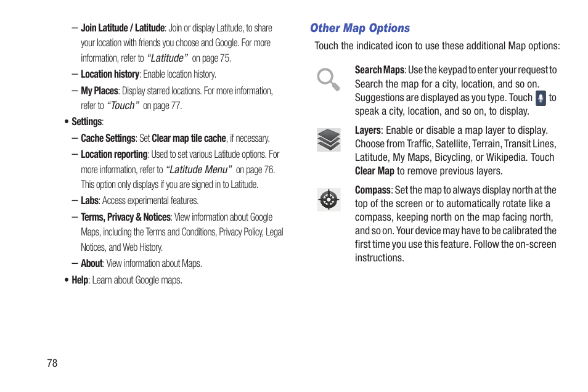Select the Location history entry
This screenshot has width=588, height=392.
pyautogui.click(x=110, y=75)
